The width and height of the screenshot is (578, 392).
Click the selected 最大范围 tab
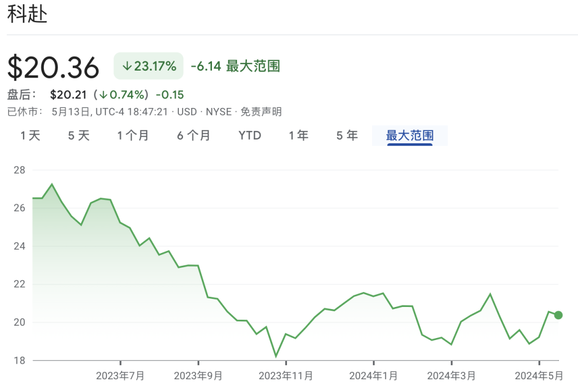click(x=409, y=136)
